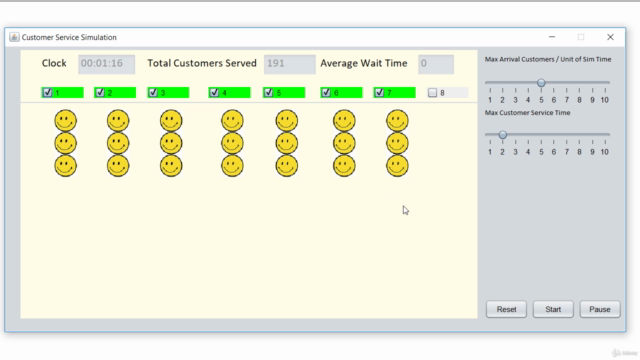Enable teller 8 checkbox
Image resolution: width=640 pixels, height=360 pixels.
pyautogui.click(x=432, y=93)
